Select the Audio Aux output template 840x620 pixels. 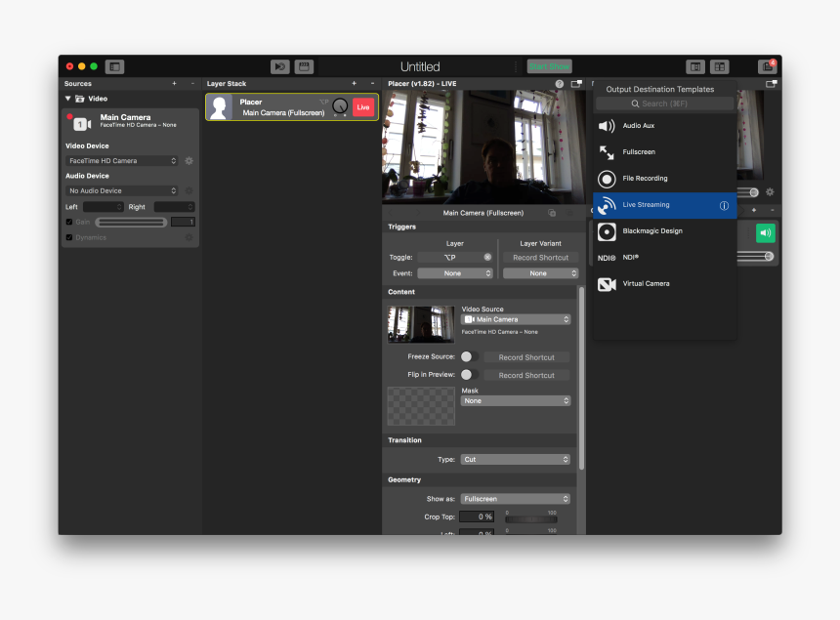pos(665,126)
